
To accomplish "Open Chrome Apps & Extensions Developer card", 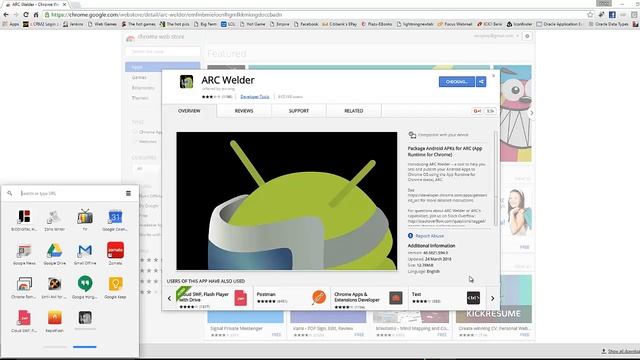I will 369,299.
